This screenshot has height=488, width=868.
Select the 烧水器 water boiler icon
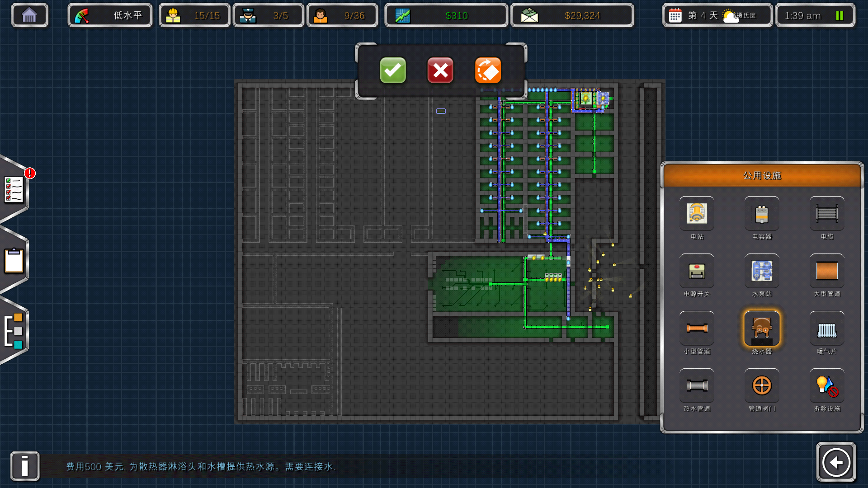click(762, 329)
